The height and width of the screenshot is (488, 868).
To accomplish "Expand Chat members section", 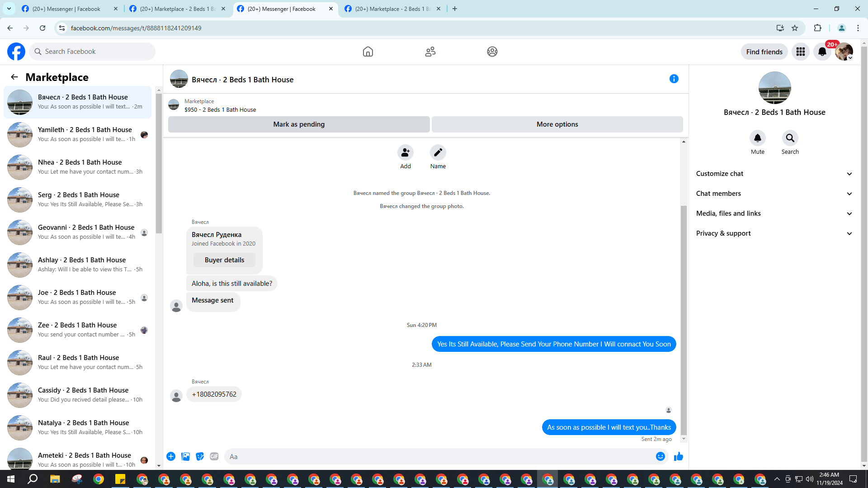I will pyautogui.click(x=774, y=194).
